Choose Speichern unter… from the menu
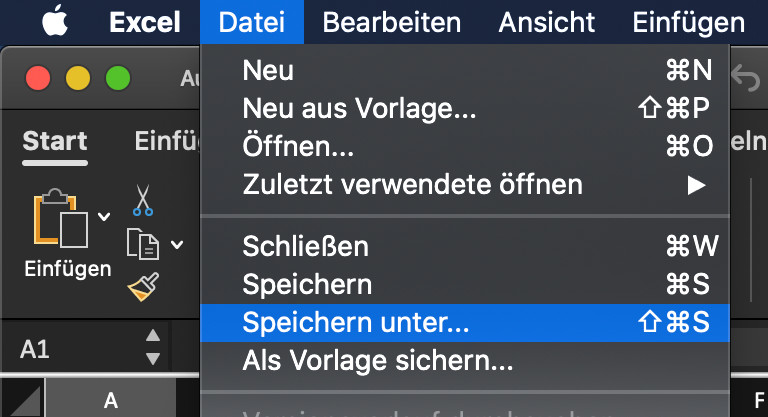768x417 pixels. (356, 323)
